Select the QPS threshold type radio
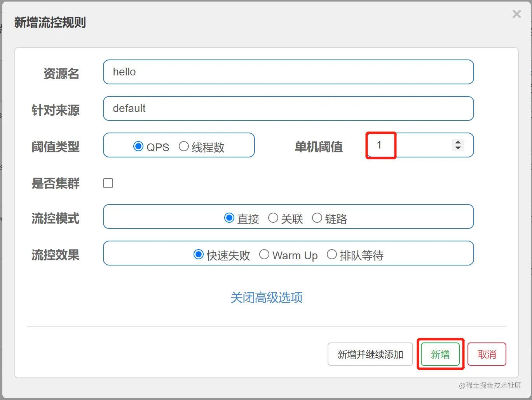Viewport: 532px width, 400px height. (138, 147)
